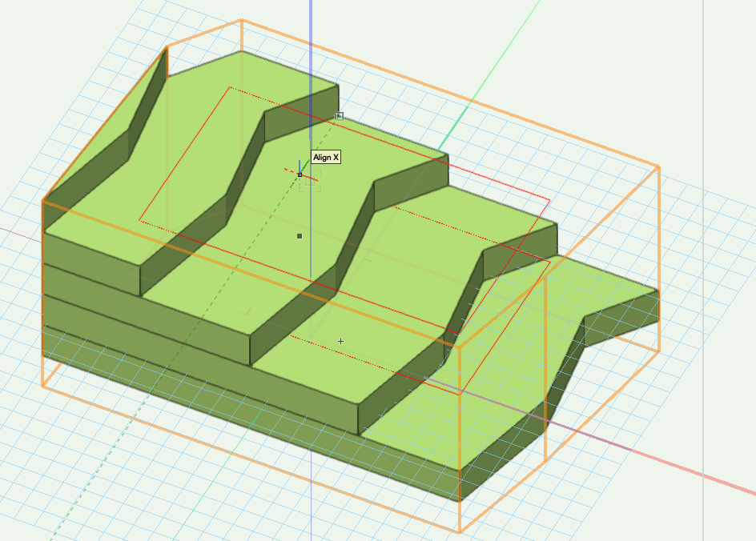Click the Align X snap tooltip
The width and height of the screenshot is (756, 541).
(326, 158)
